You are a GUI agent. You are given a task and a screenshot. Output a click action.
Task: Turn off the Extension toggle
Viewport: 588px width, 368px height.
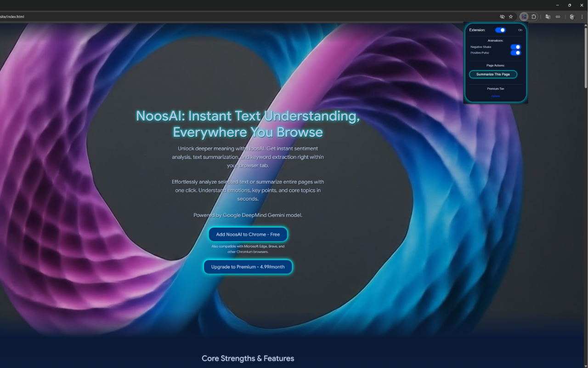pos(500,30)
